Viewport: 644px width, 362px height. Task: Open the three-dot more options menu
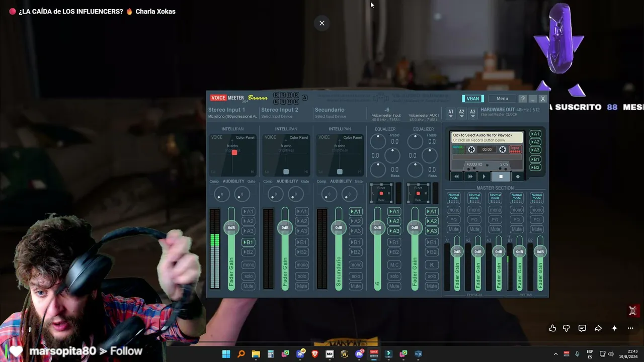pyautogui.click(x=630, y=328)
